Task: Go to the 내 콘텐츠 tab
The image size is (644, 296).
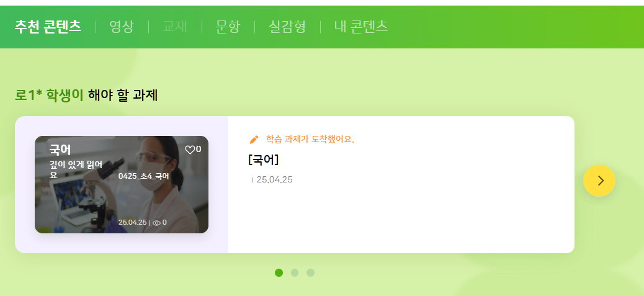Action: [361, 27]
